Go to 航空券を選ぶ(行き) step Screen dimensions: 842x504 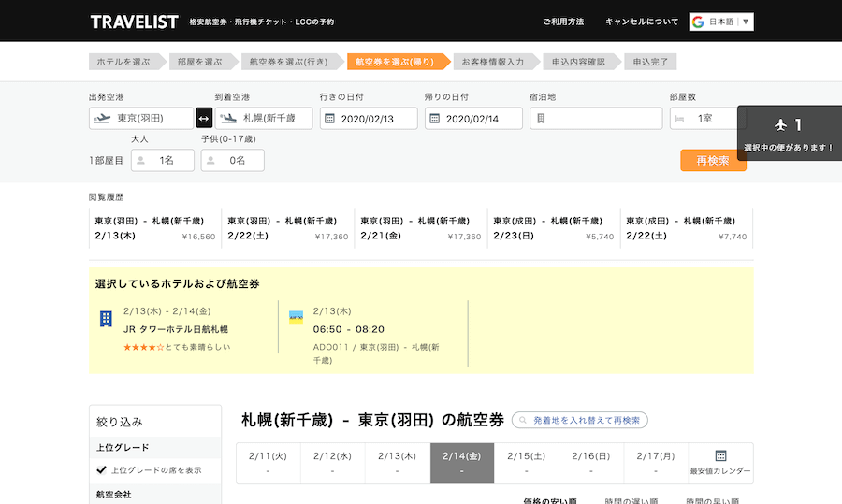292,62
